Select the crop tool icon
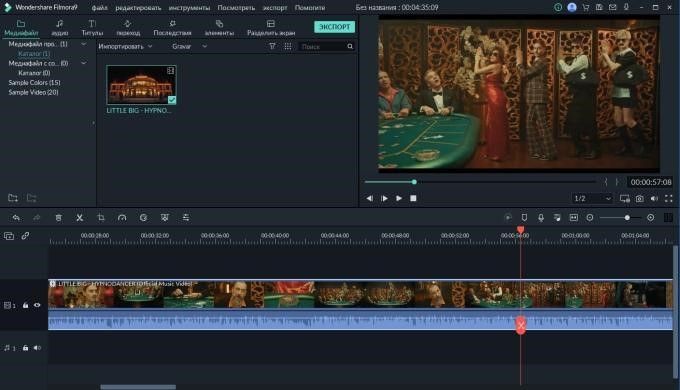 coord(101,218)
